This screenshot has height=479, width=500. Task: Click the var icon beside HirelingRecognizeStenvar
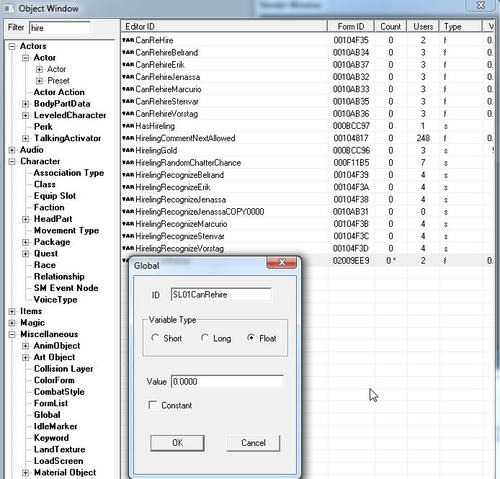[128, 236]
